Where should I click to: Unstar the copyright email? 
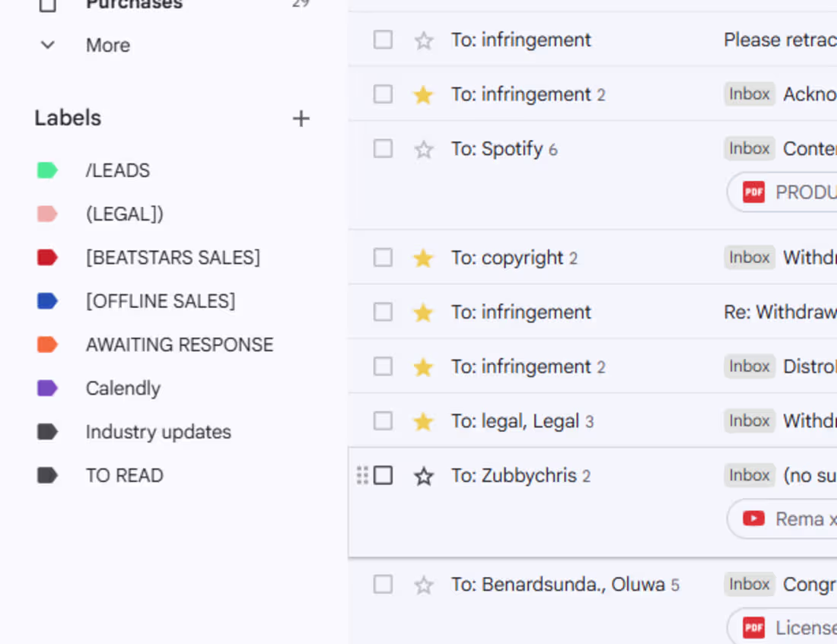(x=423, y=259)
